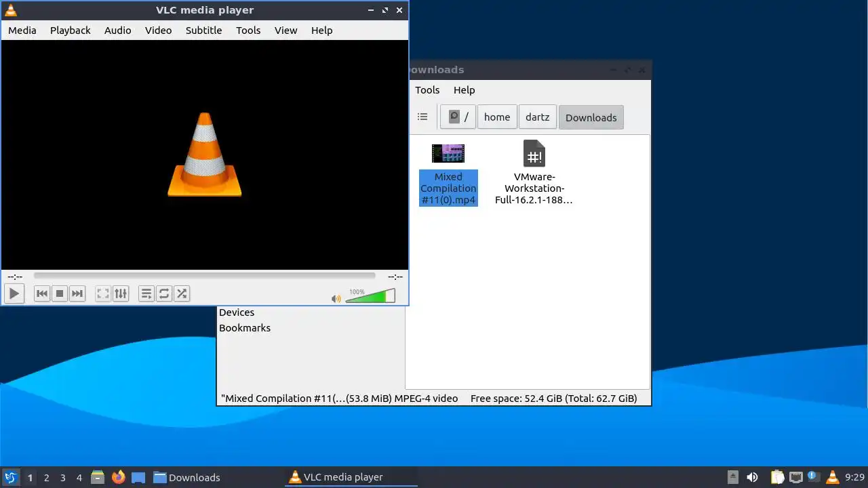
Task: Launch Firefox from the taskbar
Action: (119, 477)
